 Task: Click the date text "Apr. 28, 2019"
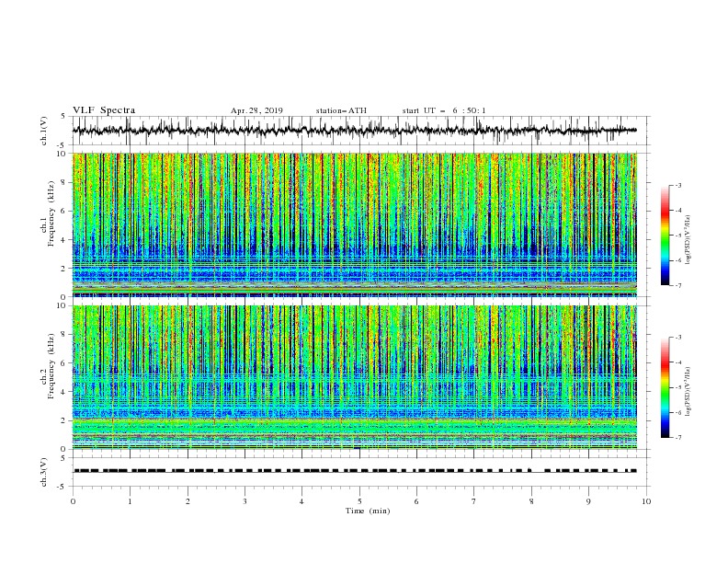(x=256, y=110)
